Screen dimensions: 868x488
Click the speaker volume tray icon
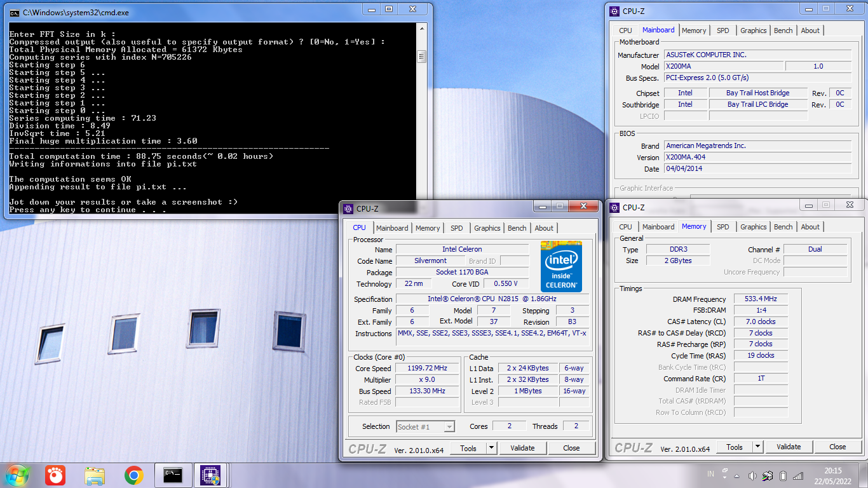(x=752, y=475)
